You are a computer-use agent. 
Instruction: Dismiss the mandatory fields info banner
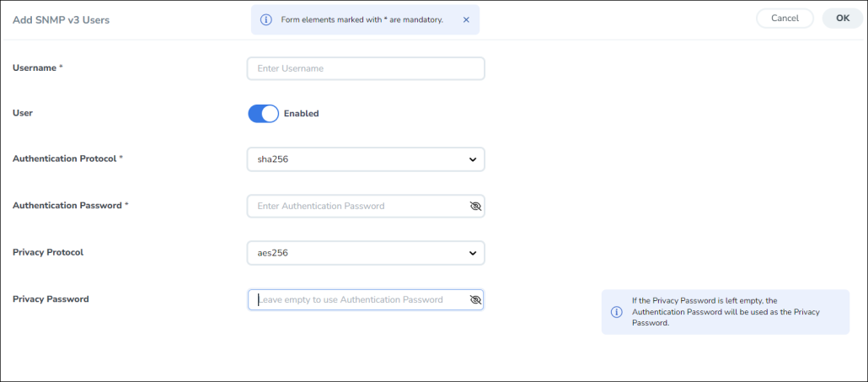tap(466, 19)
